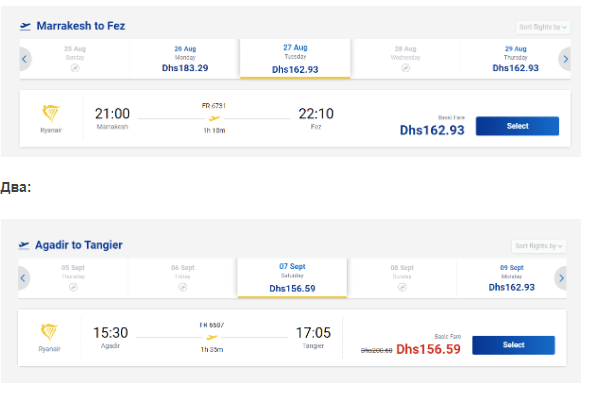Open Sort flights by dropdown for Agadir
This screenshot has width=595, height=403.
539,246
